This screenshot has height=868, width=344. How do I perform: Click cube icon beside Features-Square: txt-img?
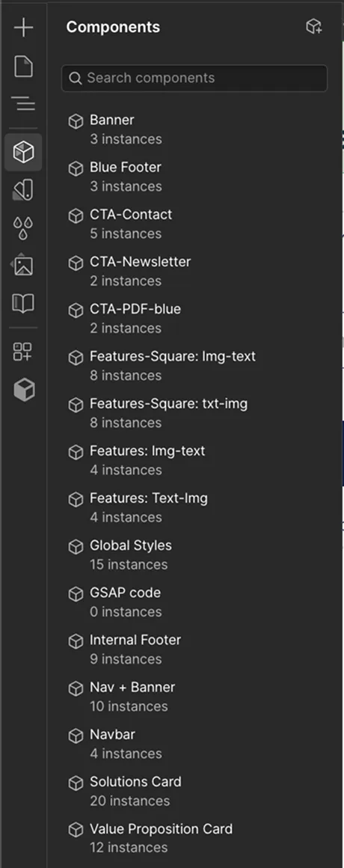pos(76,406)
